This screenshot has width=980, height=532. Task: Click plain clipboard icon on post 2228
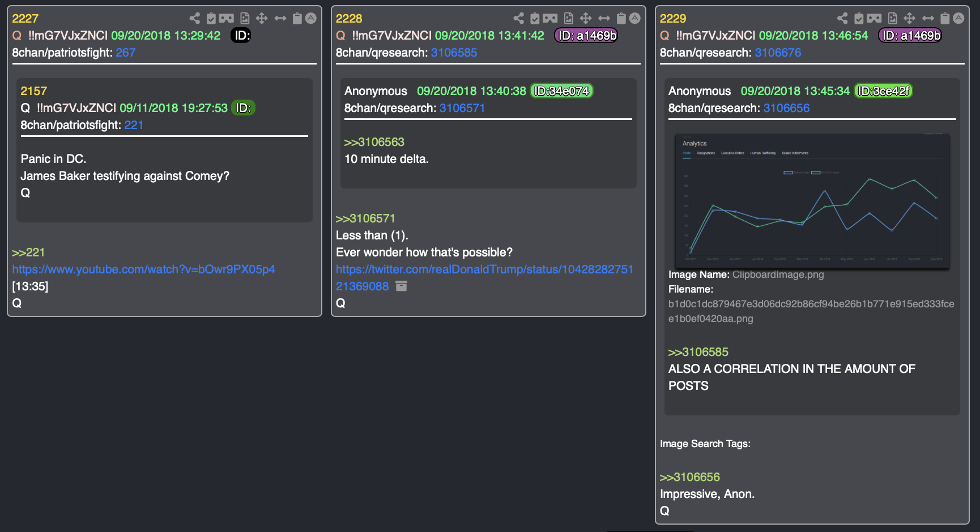[621, 18]
